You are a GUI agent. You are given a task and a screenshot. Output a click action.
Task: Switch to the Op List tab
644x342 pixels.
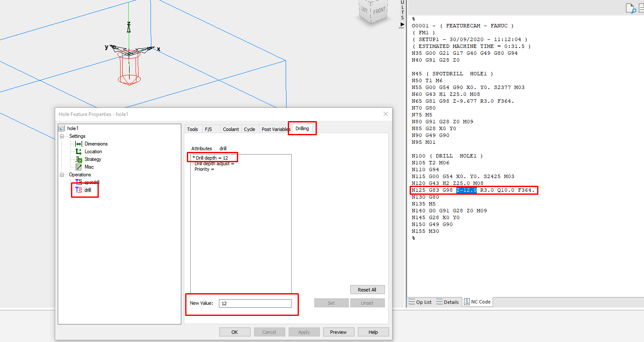coord(420,302)
